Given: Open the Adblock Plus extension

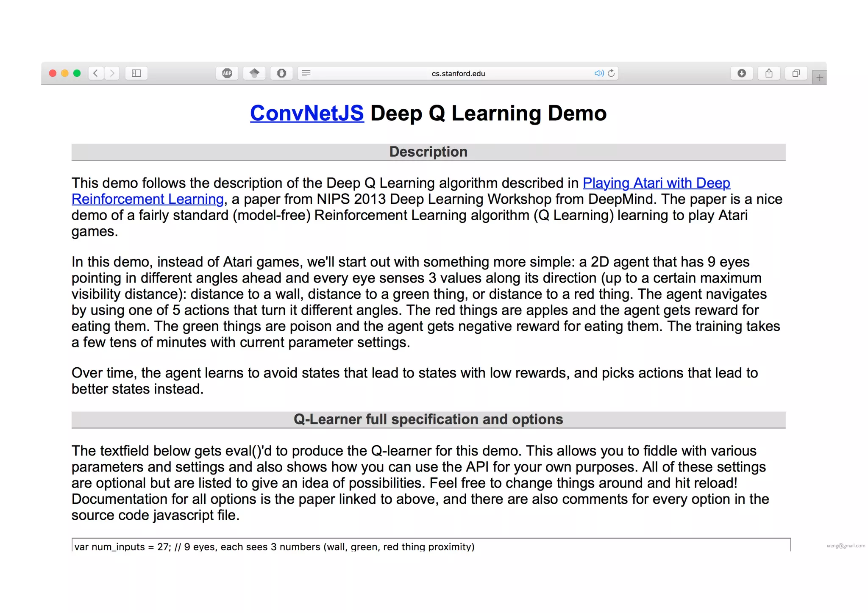Looking at the screenshot, I should 227,73.
